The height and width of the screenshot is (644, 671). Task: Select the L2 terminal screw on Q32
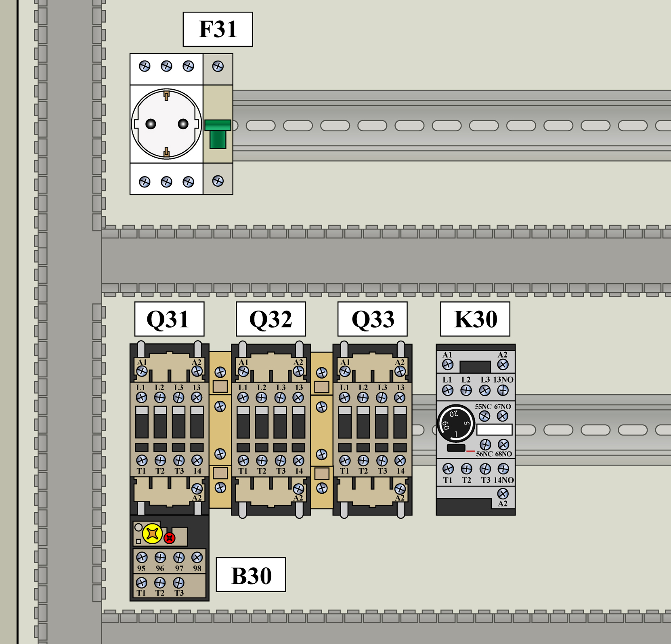tap(261, 398)
